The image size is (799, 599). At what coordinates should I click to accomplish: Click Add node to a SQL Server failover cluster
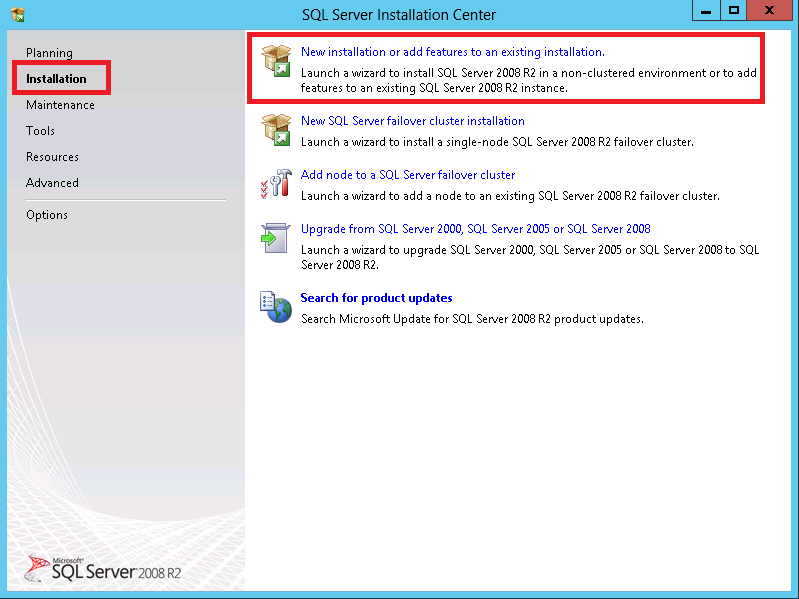pyautogui.click(x=408, y=175)
